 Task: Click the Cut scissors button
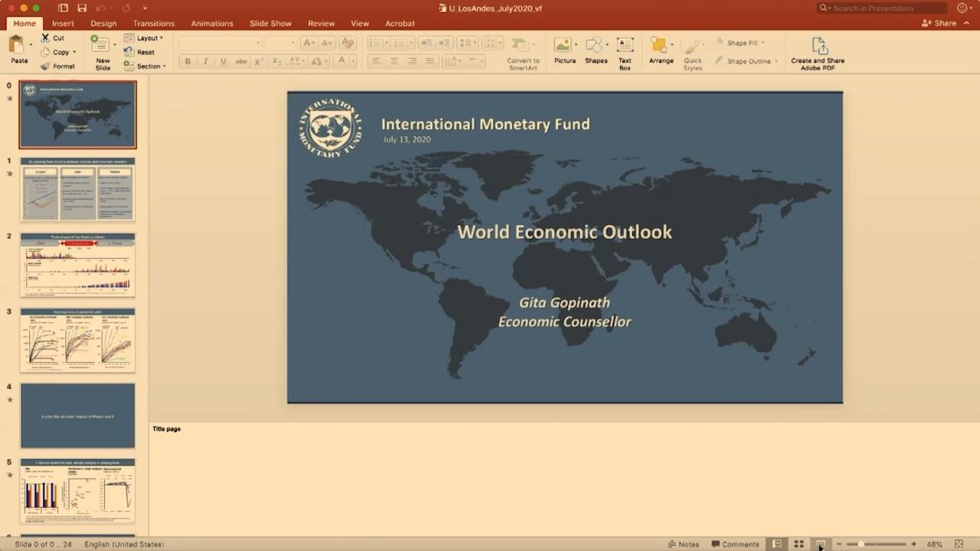pos(53,37)
